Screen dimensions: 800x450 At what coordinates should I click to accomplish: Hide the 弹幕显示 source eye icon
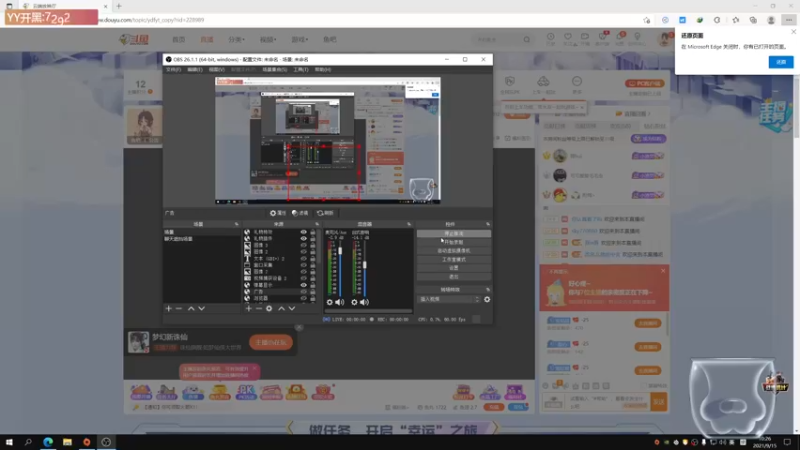[304, 285]
